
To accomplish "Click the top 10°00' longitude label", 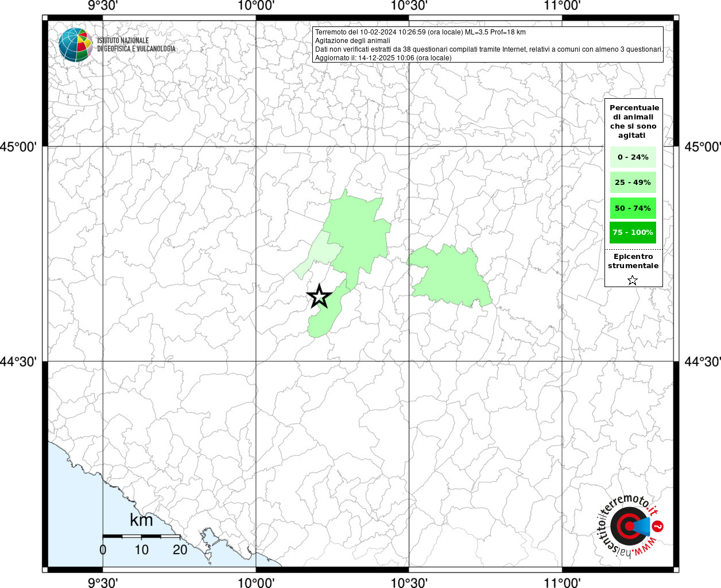I will click(255, 6).
